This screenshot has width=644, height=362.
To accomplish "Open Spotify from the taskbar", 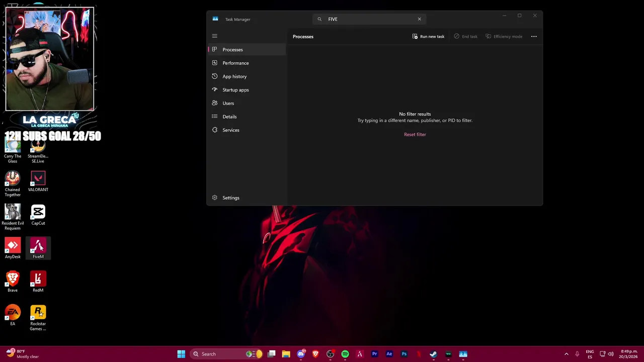I will [x=345, y=354].
